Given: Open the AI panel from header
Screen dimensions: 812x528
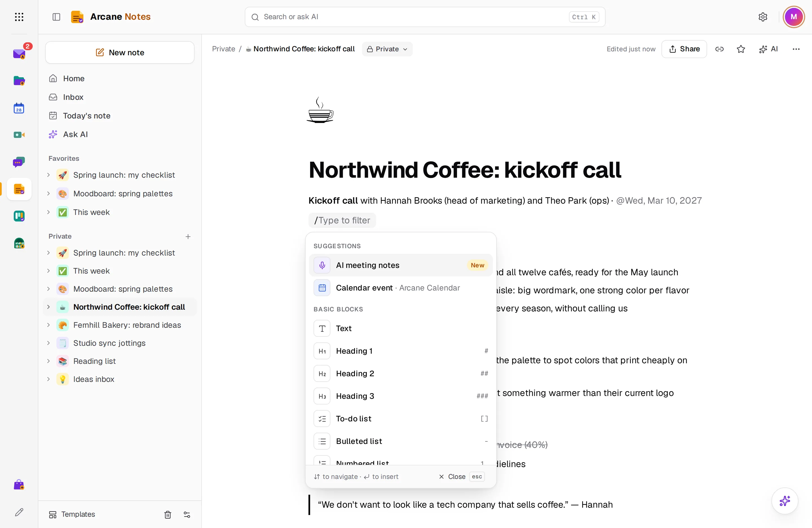Looking at the screenshot, I should tap(768, 49).
